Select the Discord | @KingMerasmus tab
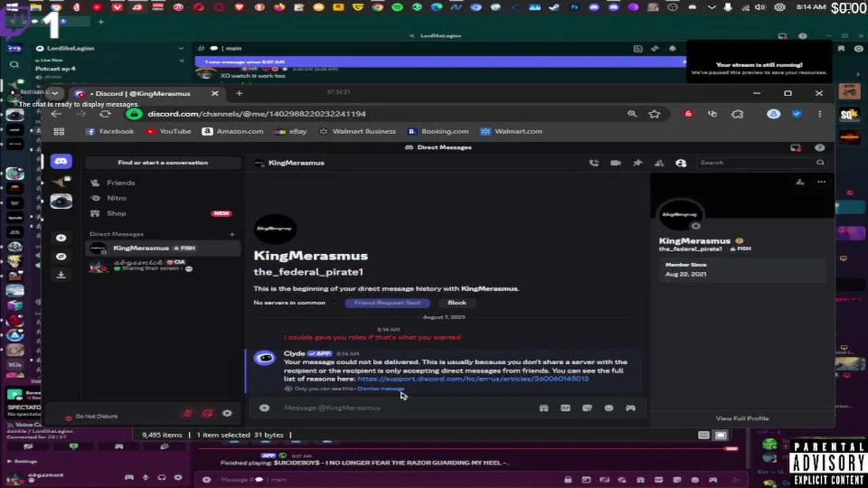Screen dimensions: 868x488 tap(146, 94)
